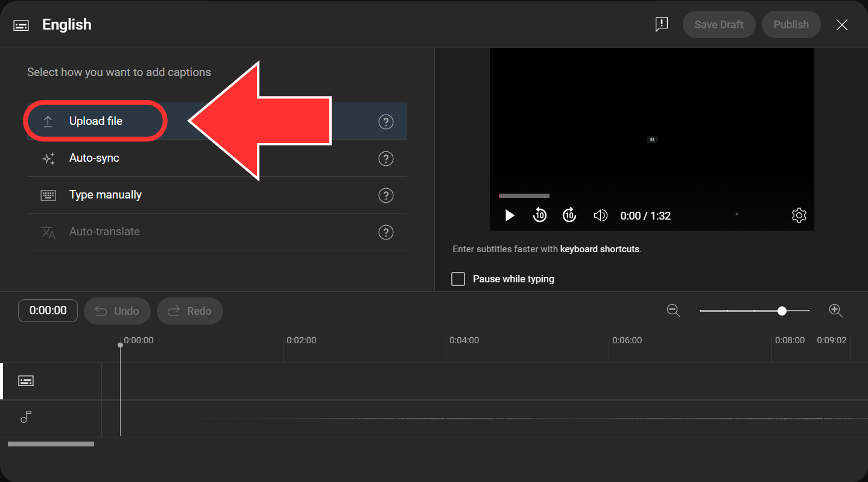Play the video preview
Image resolution: width=868 pixels, height=482 pixels.
(510, 215)
